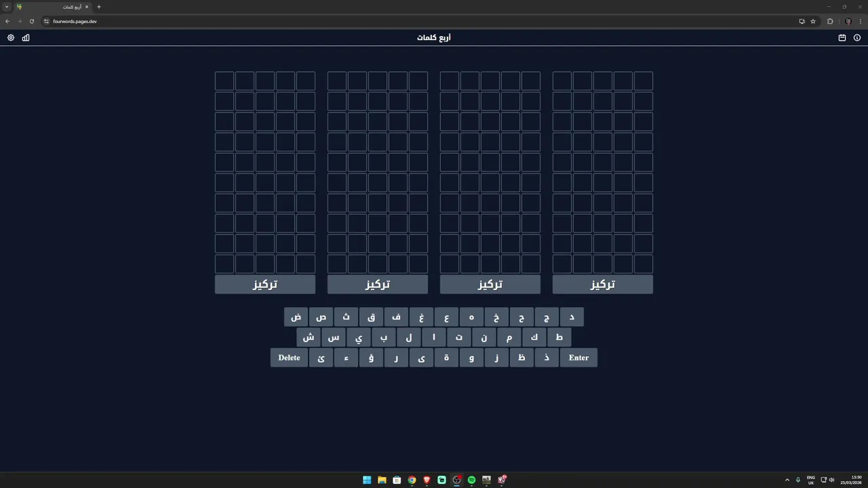Open the browser extensions puzzle icon
The height and width of the screenshot is (488, 868).
tap(830, 21)
